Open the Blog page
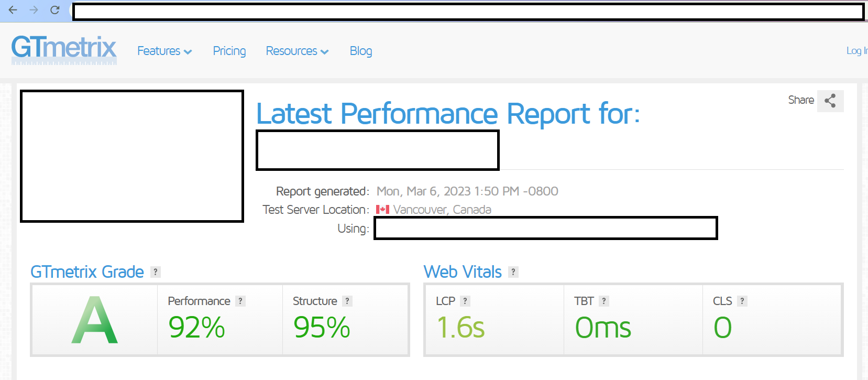Viewport: 868px width, 380px height. tap(361, 51)
